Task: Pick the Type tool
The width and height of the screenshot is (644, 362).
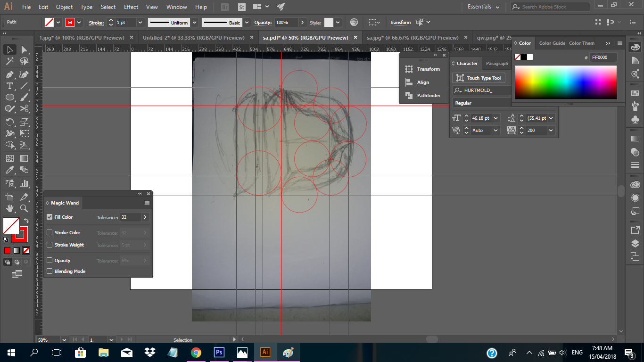Action: 9,86
